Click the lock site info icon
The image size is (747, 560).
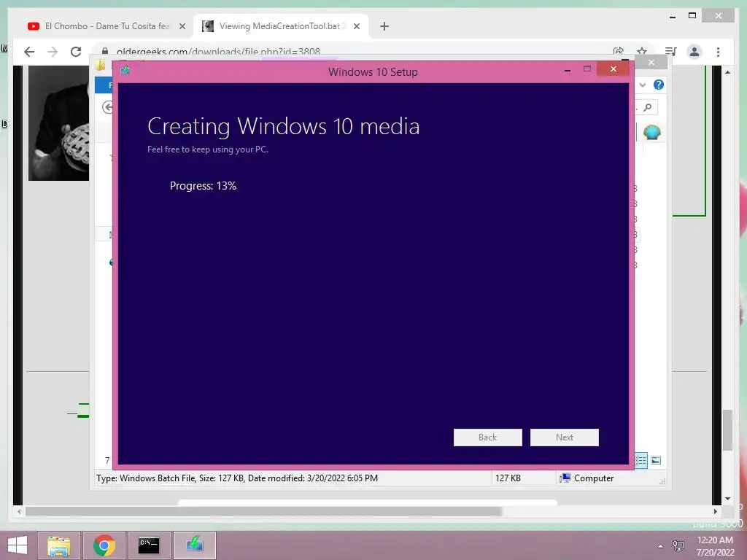point(105,52)
